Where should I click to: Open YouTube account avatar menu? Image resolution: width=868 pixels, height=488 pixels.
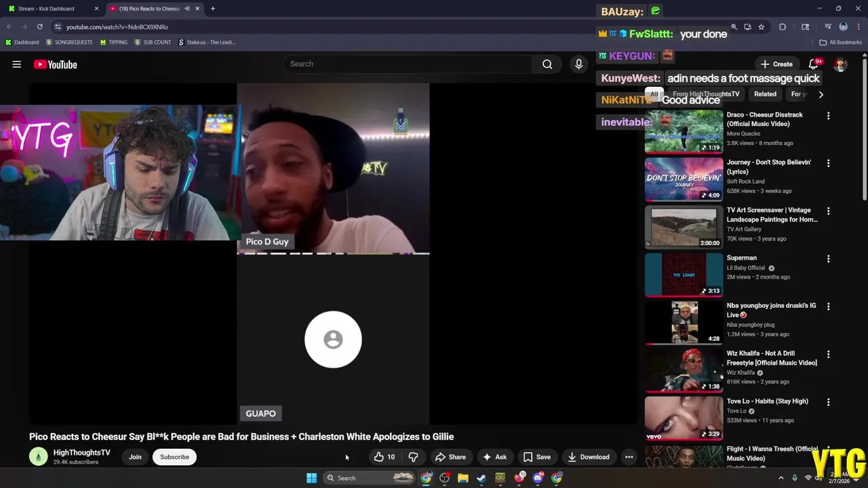[841, 64]
